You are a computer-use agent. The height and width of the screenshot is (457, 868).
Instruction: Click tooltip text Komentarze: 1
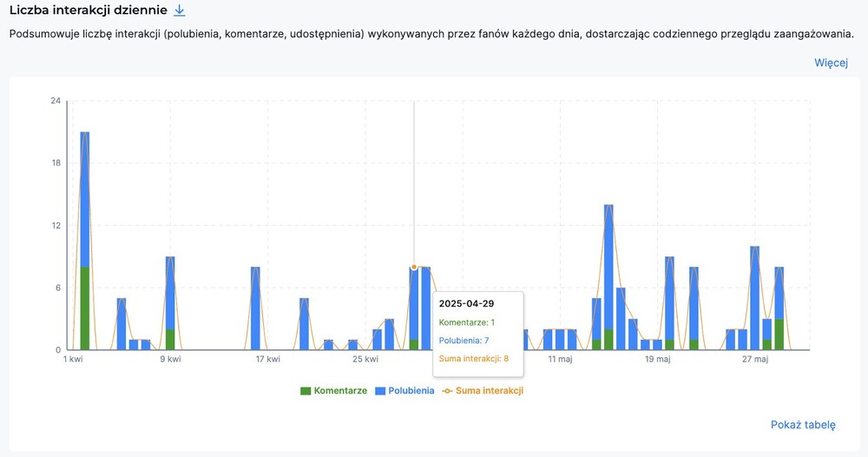point(467,322)
